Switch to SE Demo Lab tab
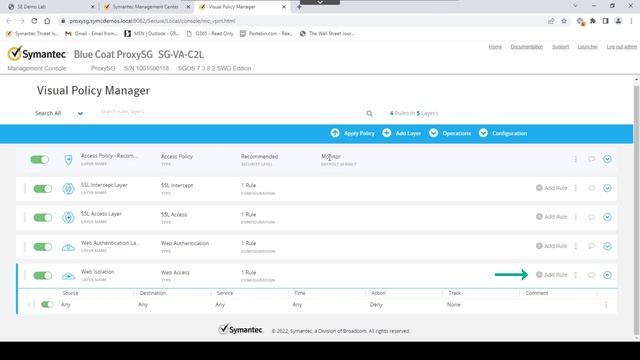Screen dimensions: 640x360 pyautogui.click(x=51, y=7)
